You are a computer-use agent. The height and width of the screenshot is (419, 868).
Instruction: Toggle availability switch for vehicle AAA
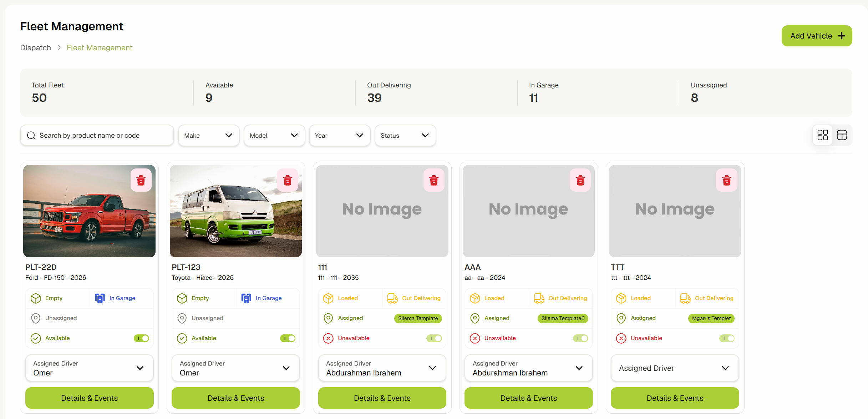580,338
